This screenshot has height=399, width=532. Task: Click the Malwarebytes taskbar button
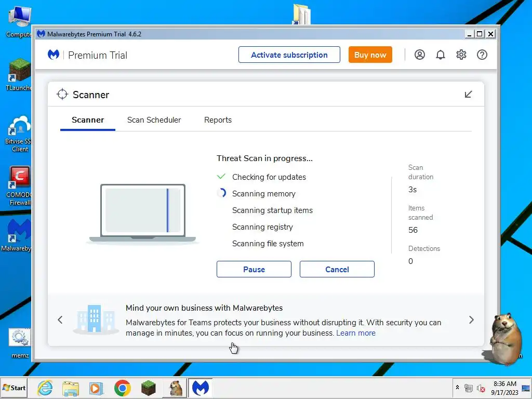coord(200,388)
